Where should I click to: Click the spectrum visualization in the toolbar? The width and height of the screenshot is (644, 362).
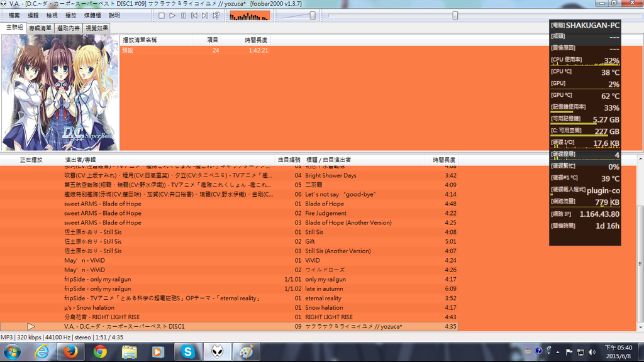tap(250, 16)
